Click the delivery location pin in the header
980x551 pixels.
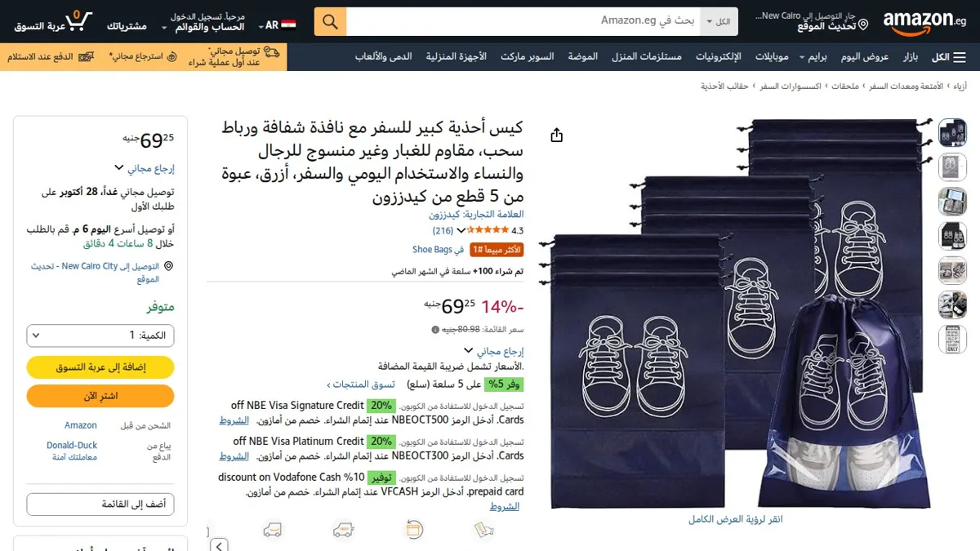(863, 26)
